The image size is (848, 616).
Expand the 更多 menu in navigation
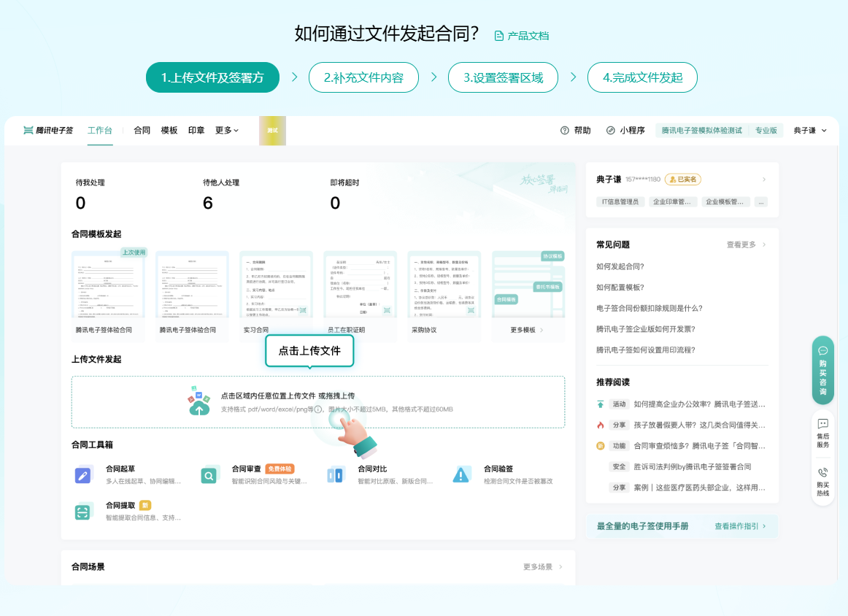point(227,131)
